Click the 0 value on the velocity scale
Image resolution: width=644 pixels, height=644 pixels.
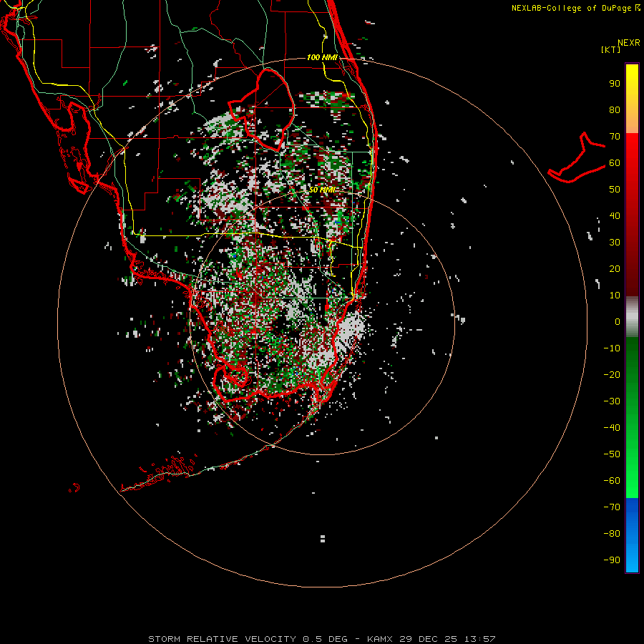point(618,322)
